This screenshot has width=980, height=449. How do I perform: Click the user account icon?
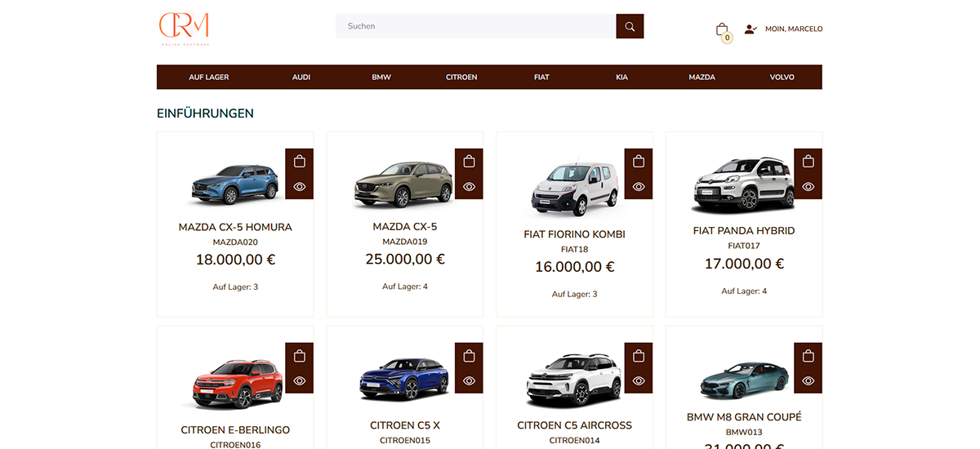751,29
